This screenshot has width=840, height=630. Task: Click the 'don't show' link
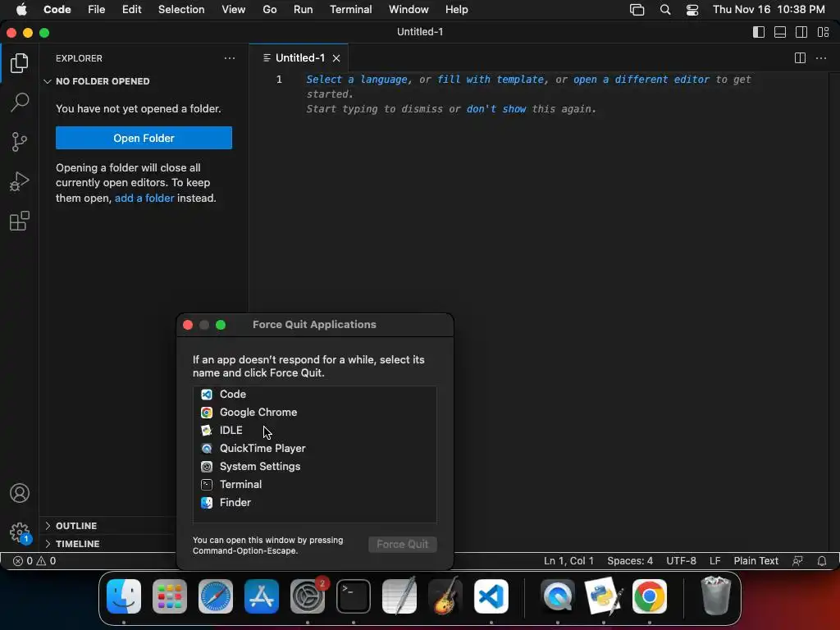(496, 109)
